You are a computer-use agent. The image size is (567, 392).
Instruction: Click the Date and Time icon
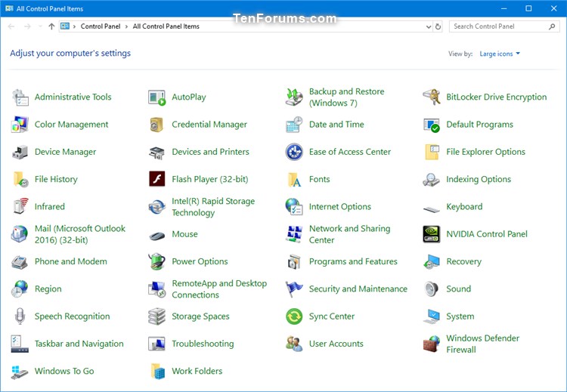(x=294, y=125)
